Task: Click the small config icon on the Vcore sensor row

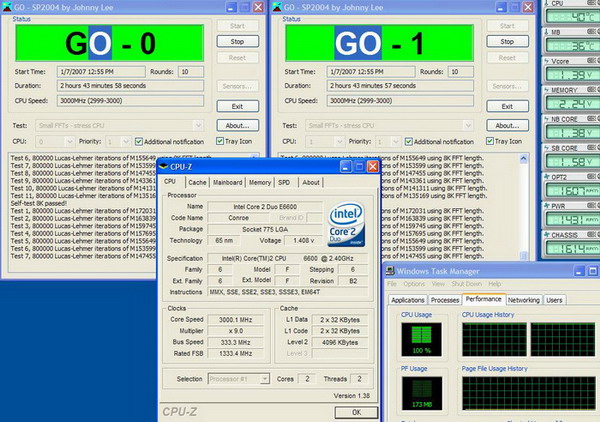Action: click(594, 61)
